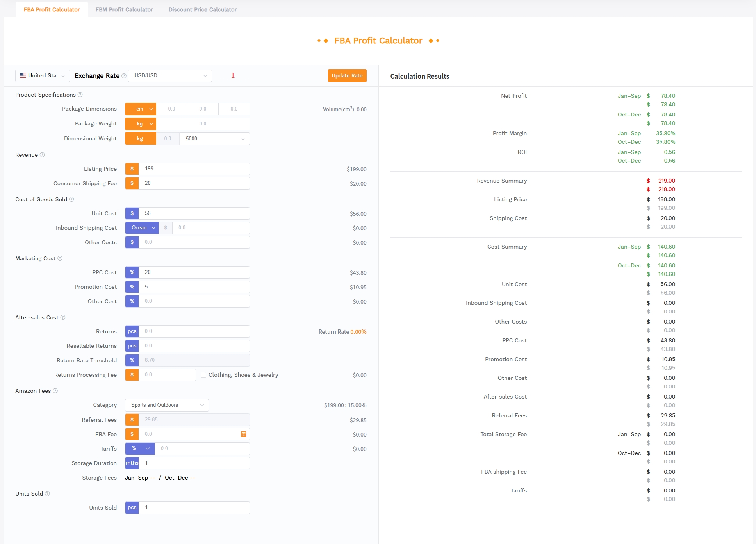Expand the USD/USD exchange rate dropdown
Image resolution: width=756 pixels, height=544 pixels.
pyautogui.click(x=170, y=76)
